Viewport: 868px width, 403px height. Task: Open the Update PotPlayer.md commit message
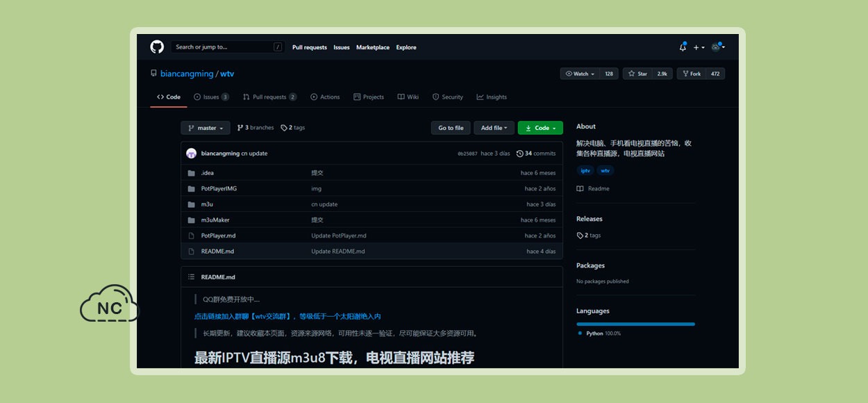tap(339, 236)
